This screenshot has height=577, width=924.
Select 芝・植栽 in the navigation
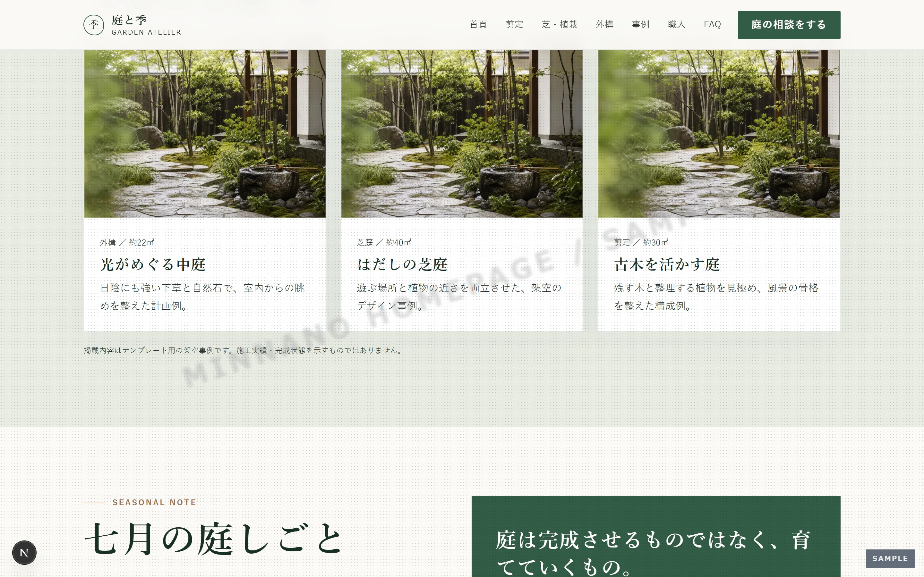(559, 24)
